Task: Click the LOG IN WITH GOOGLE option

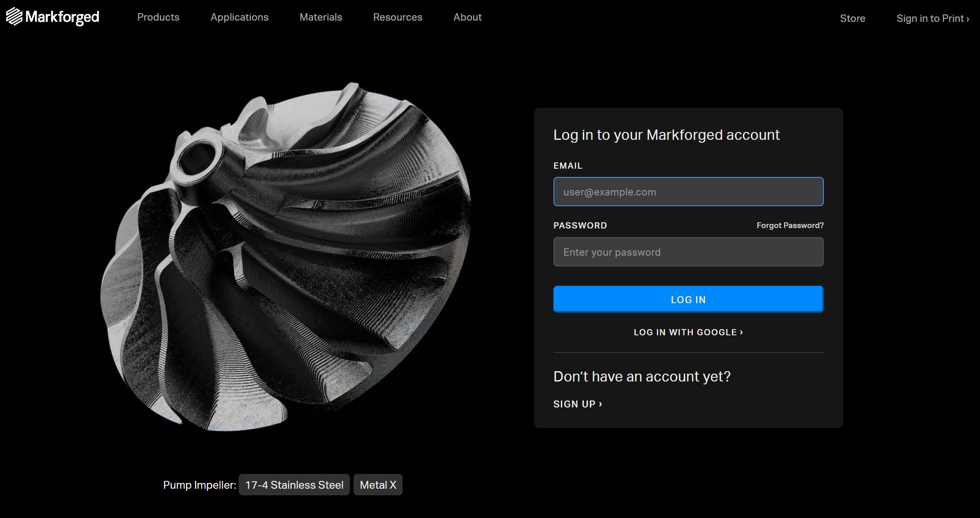Action: [x=688, y=332]
